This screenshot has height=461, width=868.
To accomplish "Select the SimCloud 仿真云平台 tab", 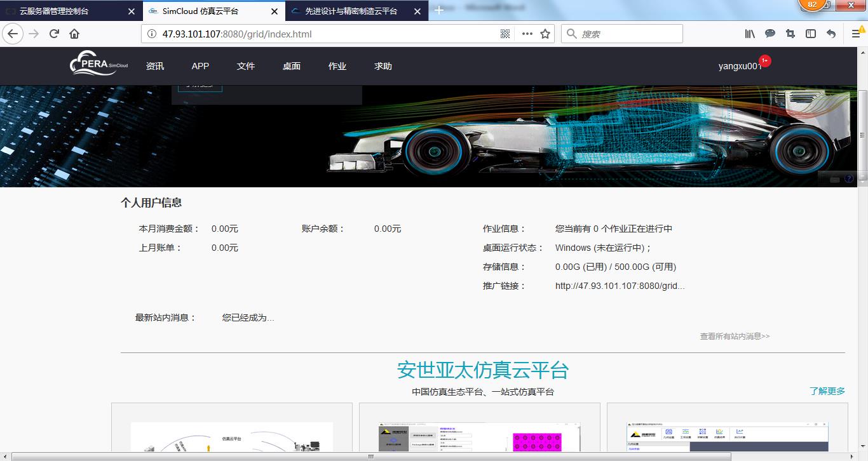I will pos(214,11).
